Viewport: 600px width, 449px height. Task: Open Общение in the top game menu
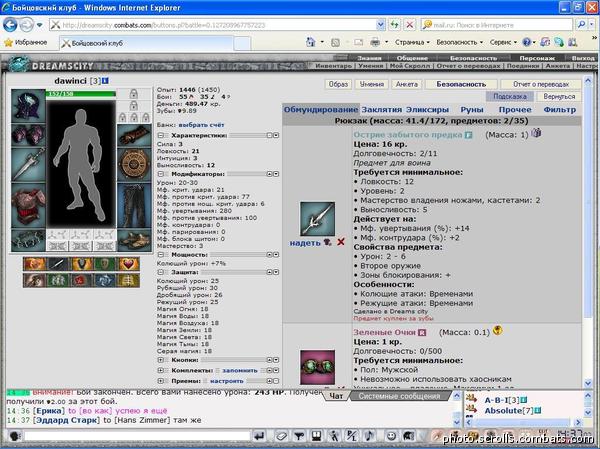(x=412, y=58)
